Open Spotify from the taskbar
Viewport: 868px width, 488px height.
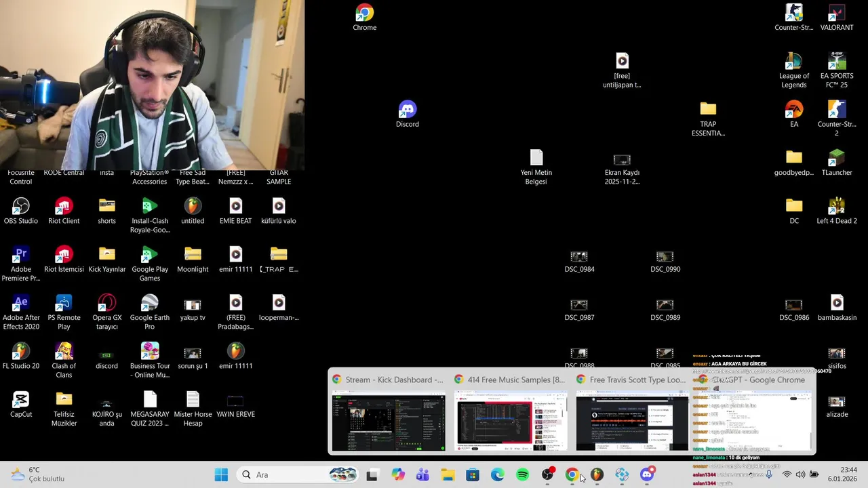[522, 474]
